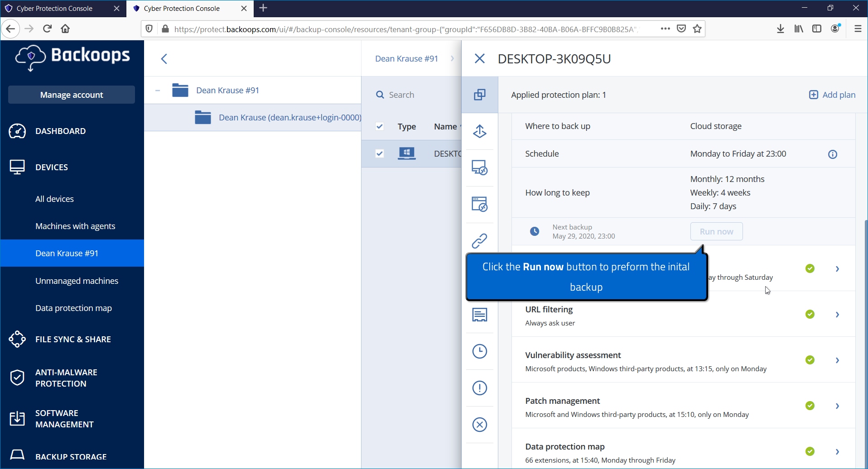Click the Anti-Malware Protection shield icon
Viewport: 868px width, 469px height.
[17, 378]
